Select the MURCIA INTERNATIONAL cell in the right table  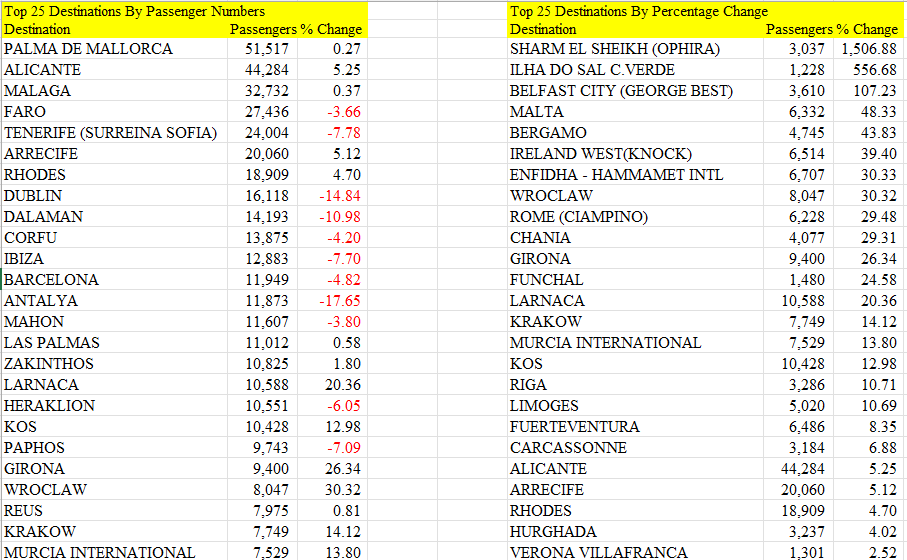(635, 342)
